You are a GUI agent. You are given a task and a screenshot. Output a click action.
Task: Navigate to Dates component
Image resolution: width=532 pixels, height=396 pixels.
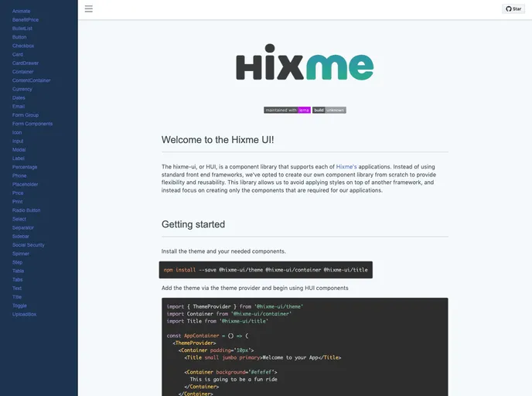point(19,97)
